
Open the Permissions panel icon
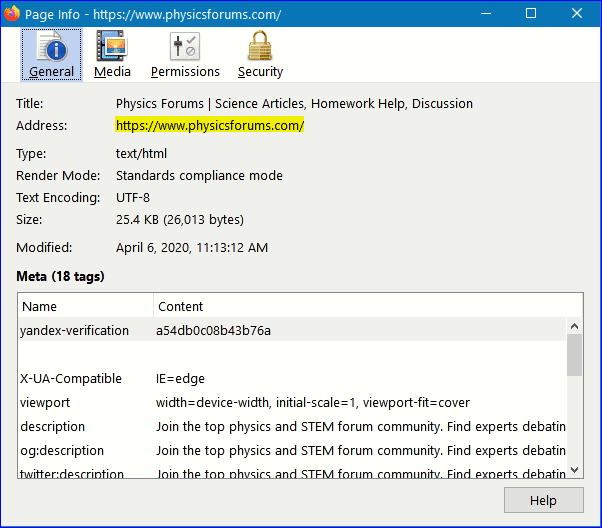tap(185, 47)
